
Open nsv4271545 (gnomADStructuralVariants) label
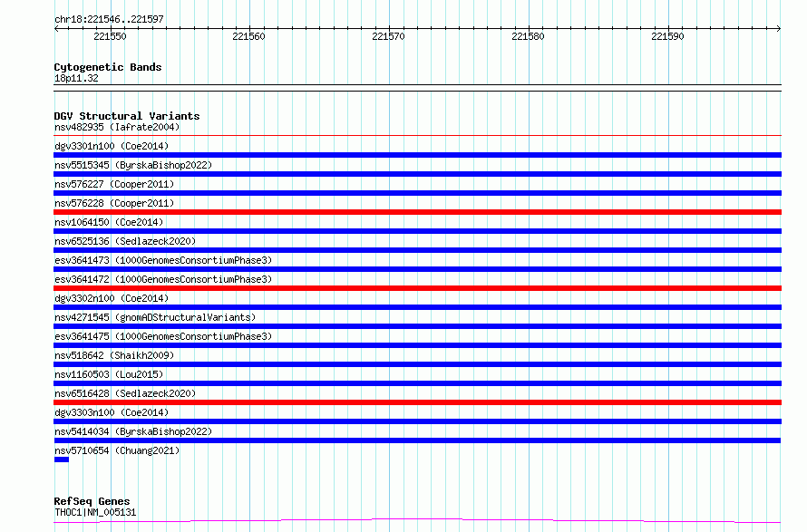click(x=155, y=317)
